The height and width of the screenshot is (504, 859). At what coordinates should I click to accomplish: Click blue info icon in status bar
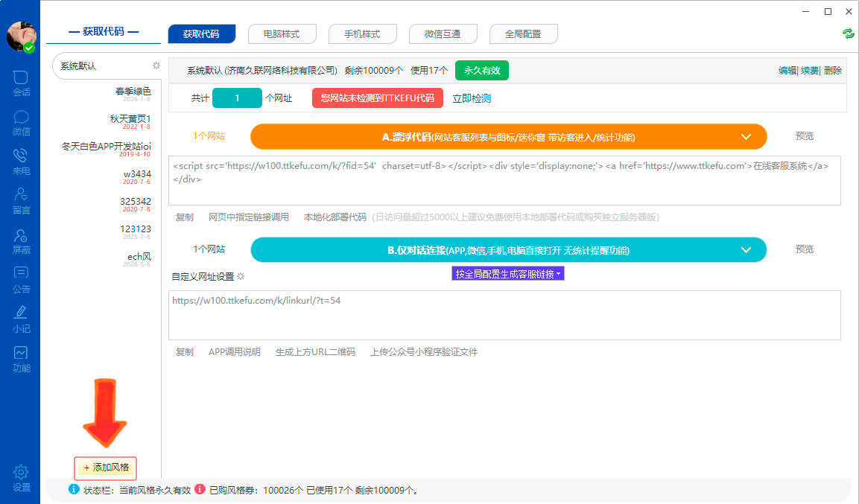[x=74, y=489]
